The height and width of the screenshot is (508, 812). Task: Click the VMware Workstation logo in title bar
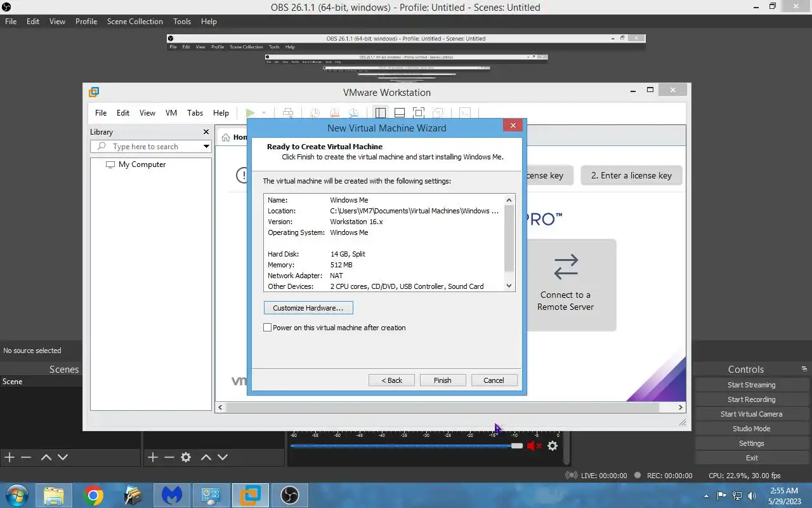[x=94, y=92]
